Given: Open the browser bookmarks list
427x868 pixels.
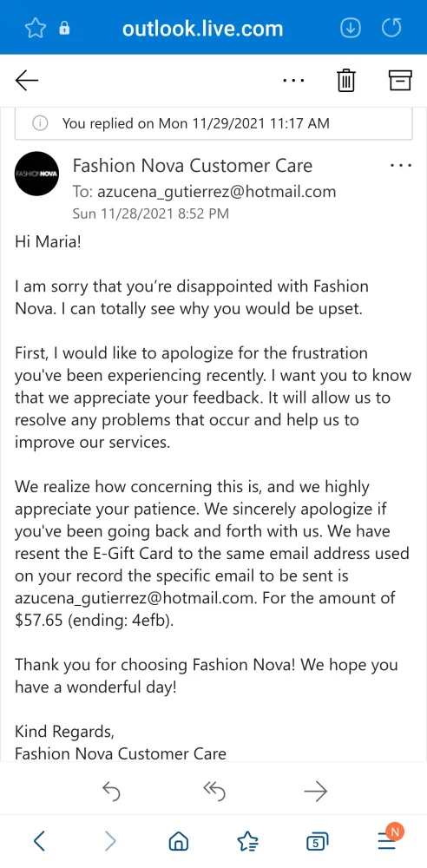Looking at the screenshot, I should tap(247, 841).
